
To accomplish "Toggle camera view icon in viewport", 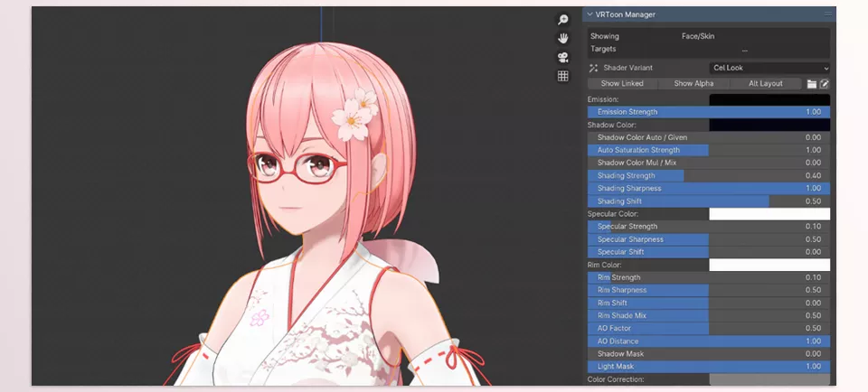I will (563, 58).
